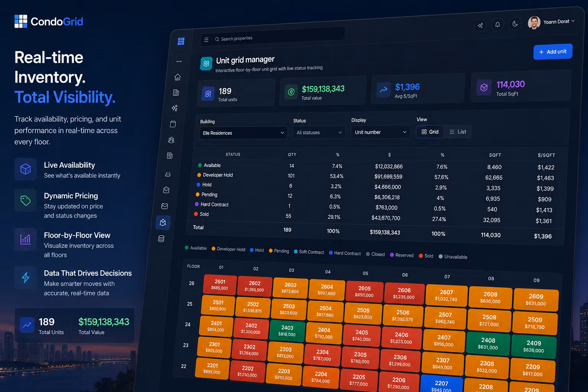The height and width of the screenshot is (392, 588).
Task: Open the Unit number display dropdown
Action: tap(381, 132)
